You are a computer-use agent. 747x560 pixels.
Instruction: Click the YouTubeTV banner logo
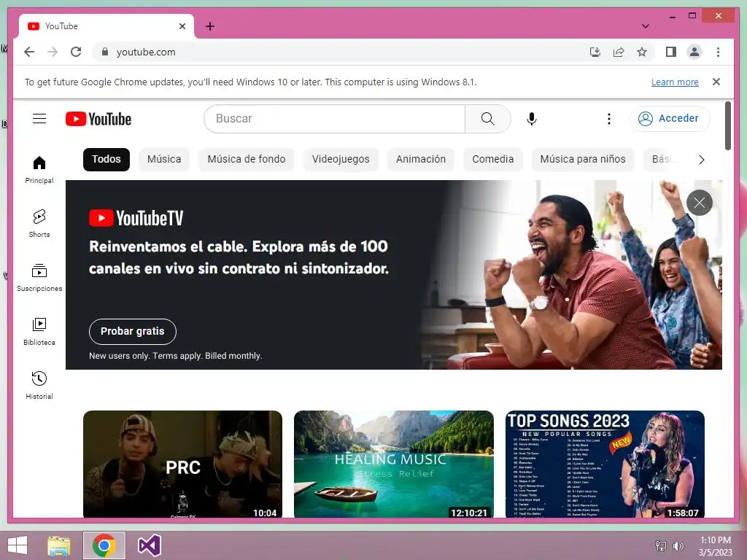[x=136, y=218]
